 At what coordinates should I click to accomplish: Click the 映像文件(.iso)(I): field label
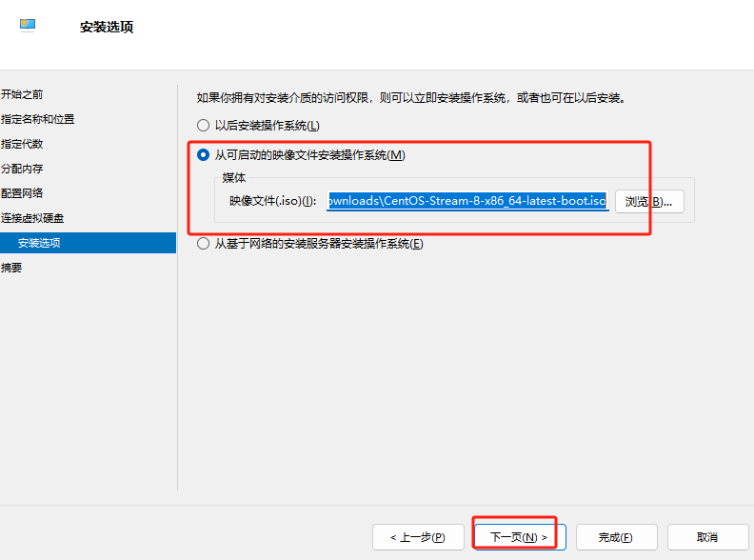(x=272, y=201)
